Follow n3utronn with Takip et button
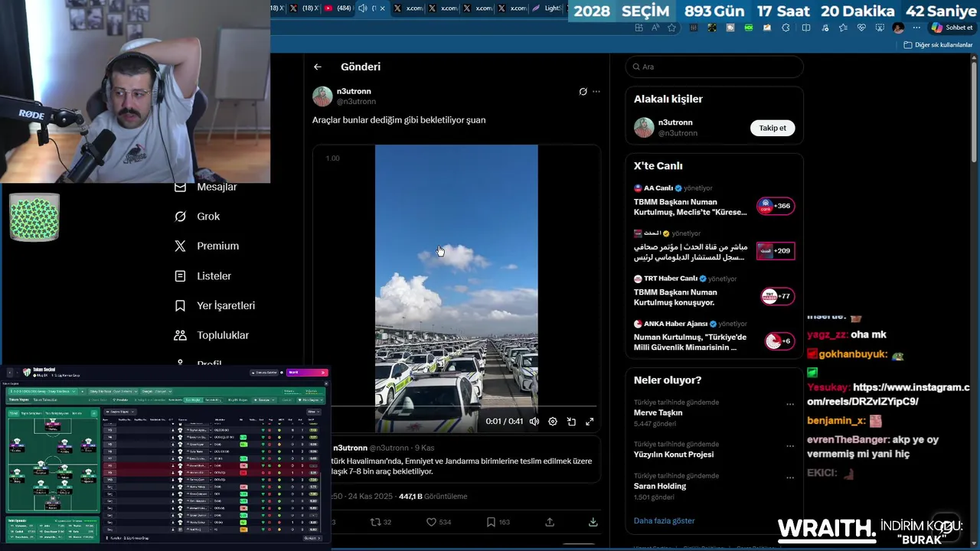 coord(773,128)
